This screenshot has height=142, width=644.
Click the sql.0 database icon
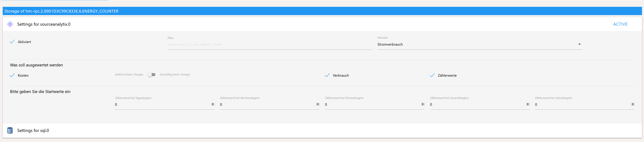[10, 131]
